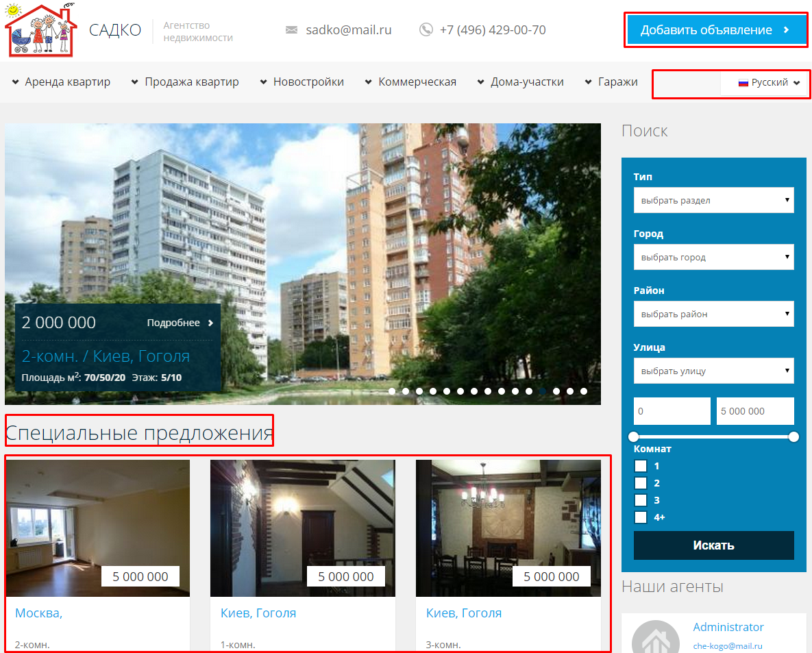Open the Район district dropdown
This screenshot has width=812, height=653.
713,314
